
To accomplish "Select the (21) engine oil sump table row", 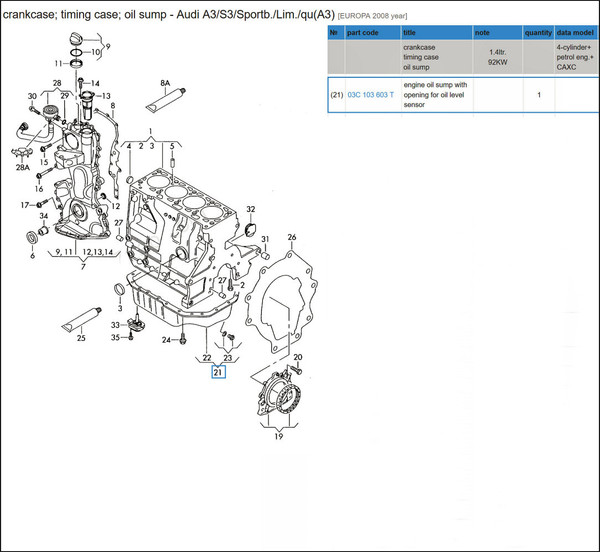I will (460, 95).
